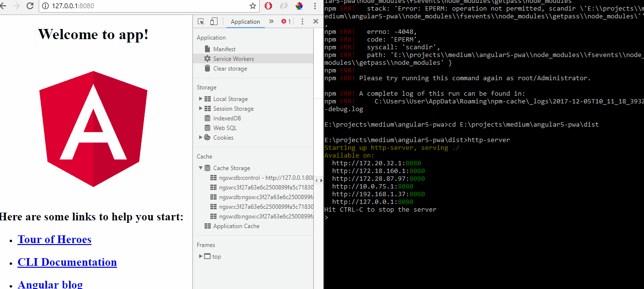
Task: Expand the Local Storage arrow
Action: pyautogui.click(x=201, y=99)
